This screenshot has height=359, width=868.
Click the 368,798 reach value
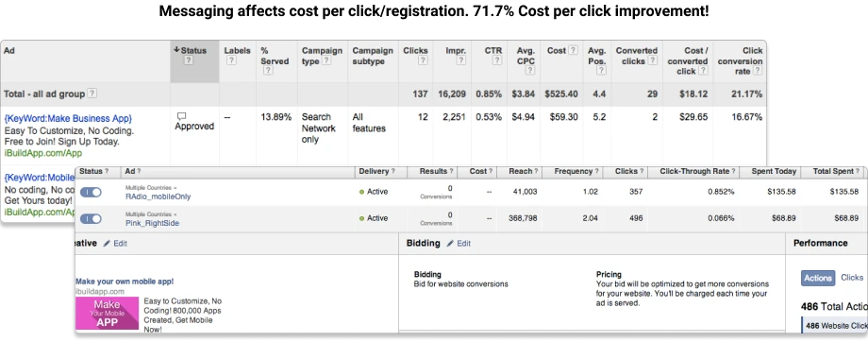(x=523, y=218)
